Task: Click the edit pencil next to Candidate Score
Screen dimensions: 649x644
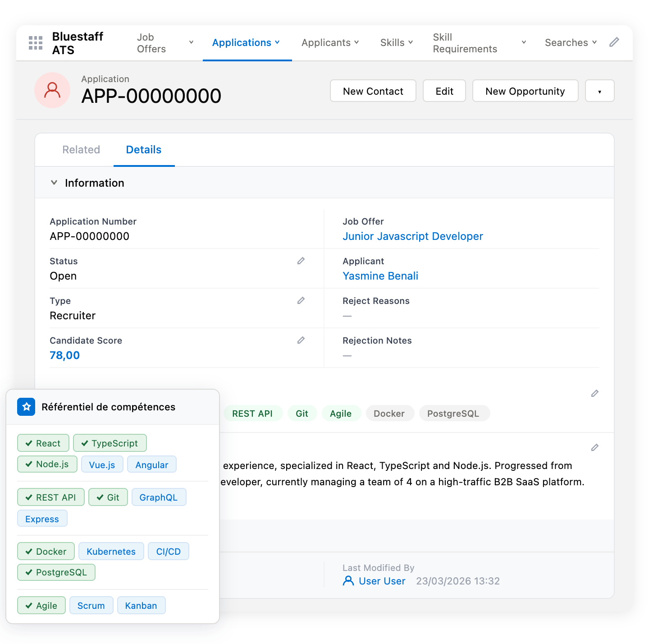Action: tap(301, 340)
